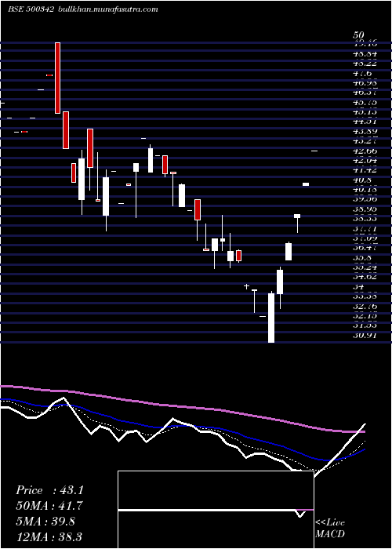Click the 30.91 price axis label
The width and height of the screenshot is (392, 549).
pos(365,335)
